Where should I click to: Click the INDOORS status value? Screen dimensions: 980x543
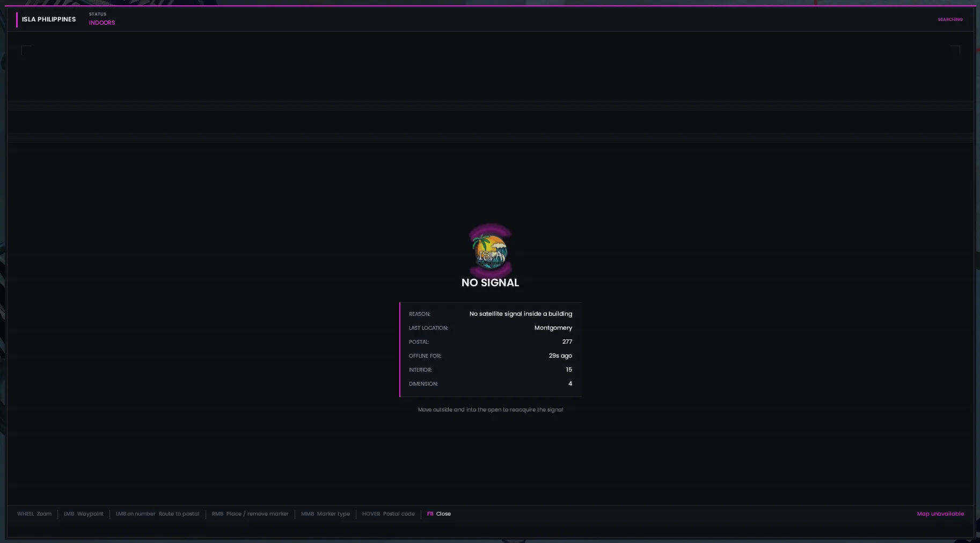(x=102, y=23)
